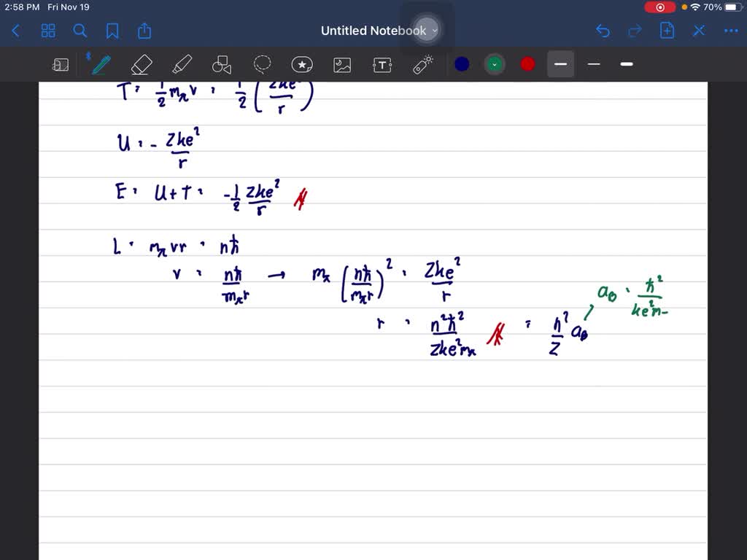The height and width of the screenshot is (560, 747).
Task: Add a text box using the text tool
Action: 382,64
